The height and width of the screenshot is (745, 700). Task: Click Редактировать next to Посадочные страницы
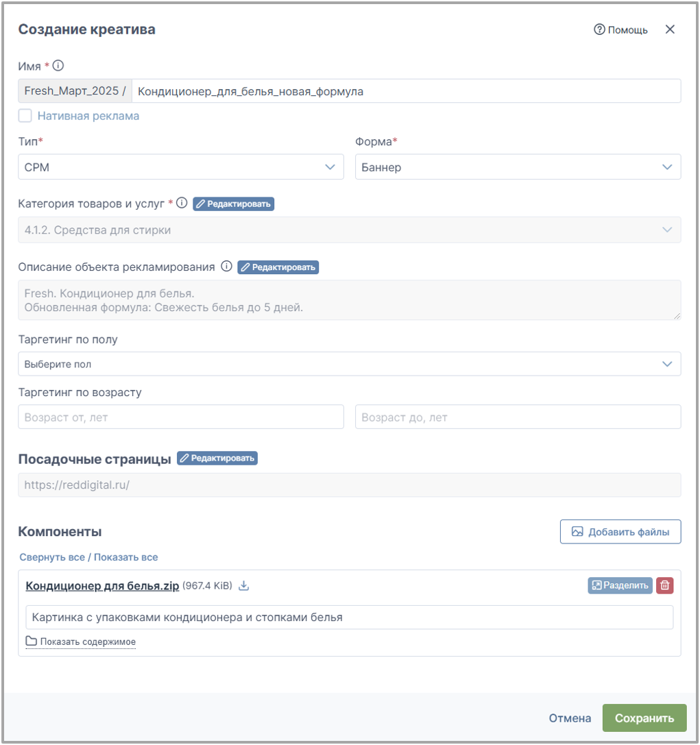click(x=217, y=458)
